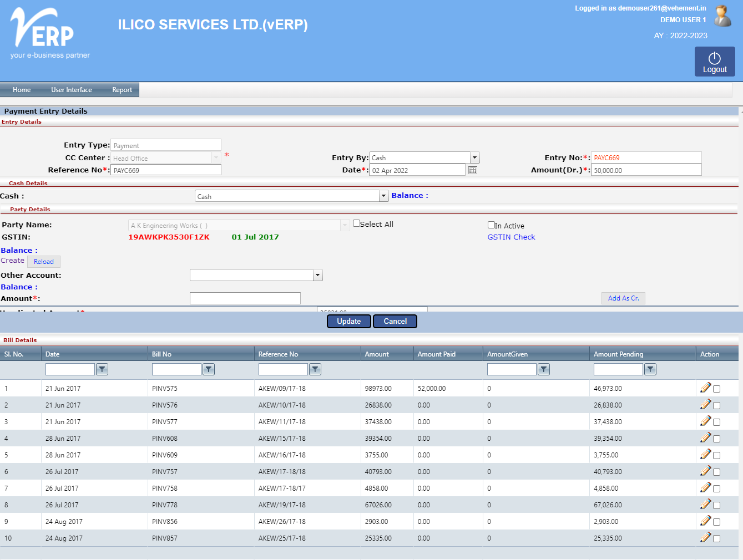Click the Bill No column filter icon
The width and height of the screenshot is (743, 560).
(x=209, y=369)
